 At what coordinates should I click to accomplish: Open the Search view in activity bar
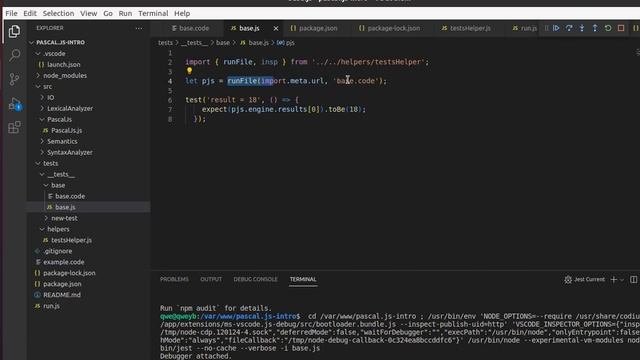coord(14,55)
